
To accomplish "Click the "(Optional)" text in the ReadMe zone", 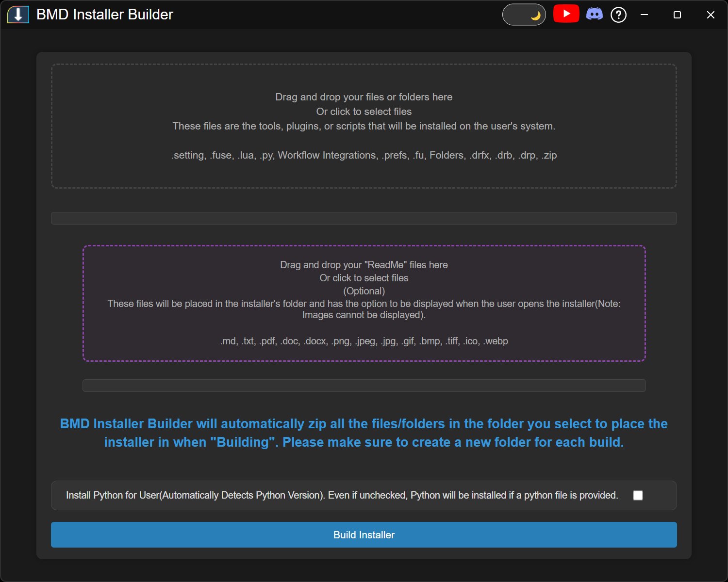I will [x=364, y=291].
